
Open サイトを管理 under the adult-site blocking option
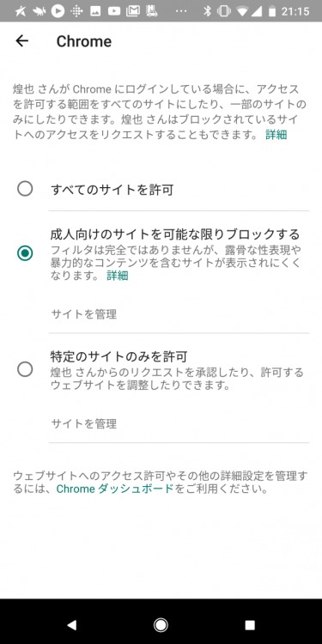click(84, 314)
